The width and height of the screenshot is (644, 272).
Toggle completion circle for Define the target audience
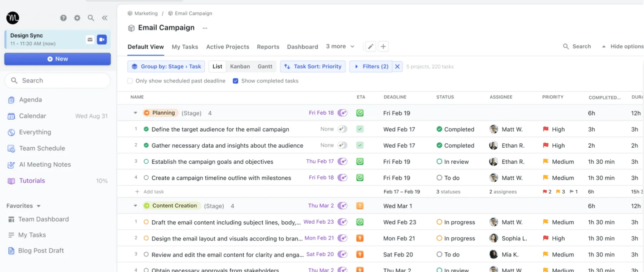tap(146, 129)
